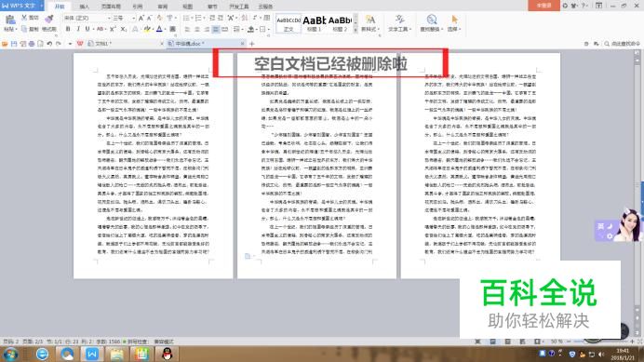This screenshot has height=362, width=644.
Task: Switch to the 文档1 document tab
Action: [126, 44]
